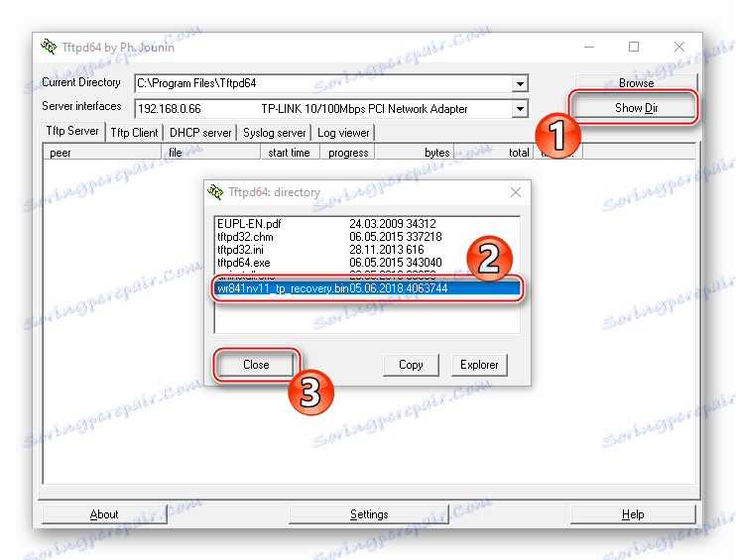The height and width of the screenshot is (560, 736).
Task: Click the Current Directory path field
Action: (x=331, y=84)
